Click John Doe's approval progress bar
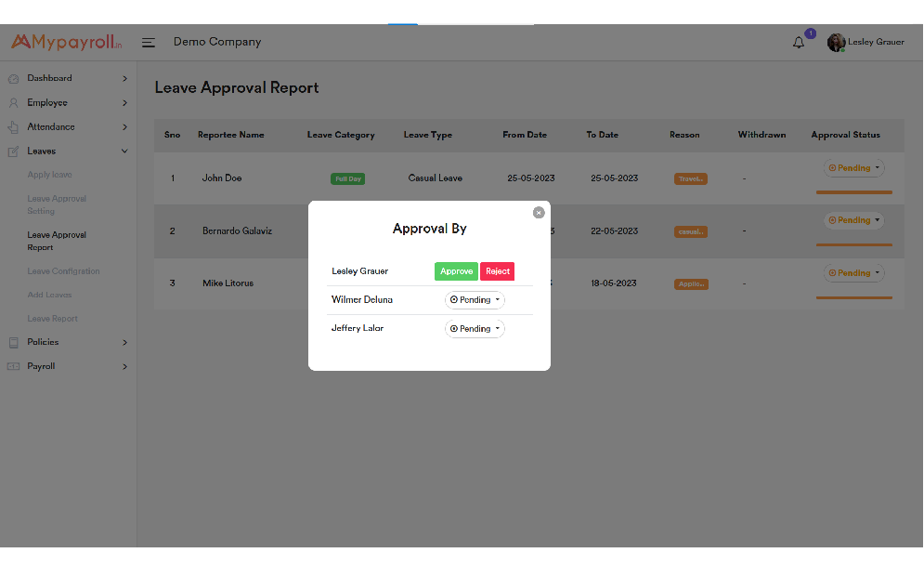The width and height of the screenshot is (924, 579). tap(852, 192)
